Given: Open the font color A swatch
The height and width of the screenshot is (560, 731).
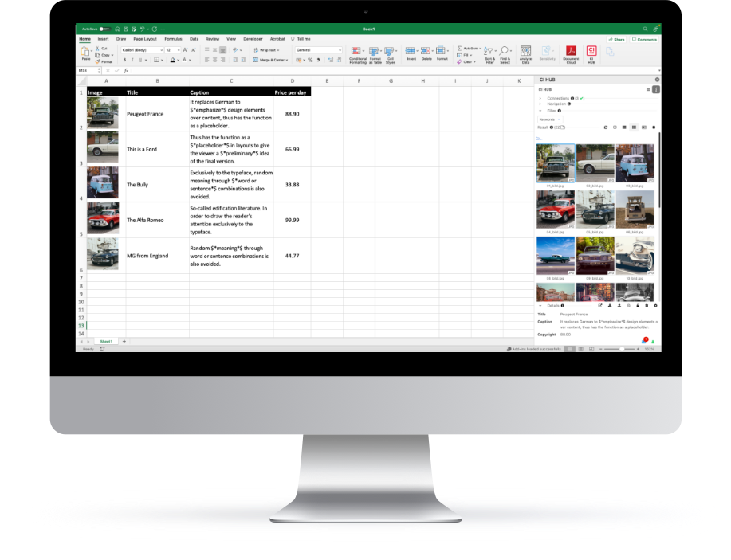Looking at the screenshot, I should 185,60.
